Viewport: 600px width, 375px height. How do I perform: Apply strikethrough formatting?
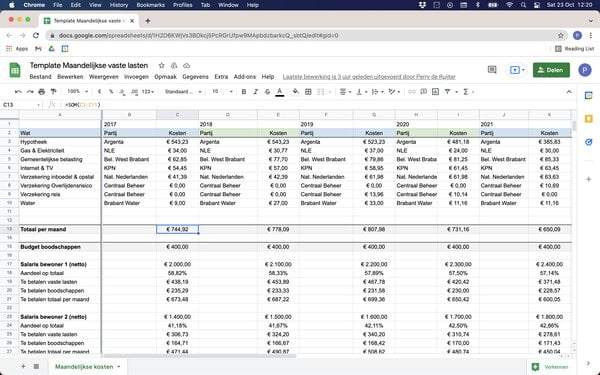coord(267,92)
